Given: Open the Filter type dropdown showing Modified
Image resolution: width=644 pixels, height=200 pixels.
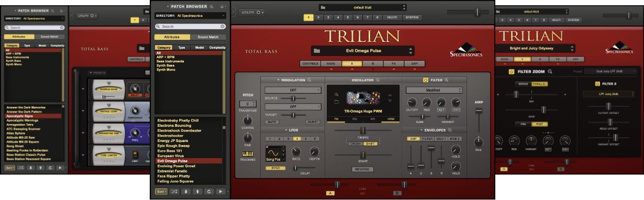Looking at the screenshot, I should [434, 90].
